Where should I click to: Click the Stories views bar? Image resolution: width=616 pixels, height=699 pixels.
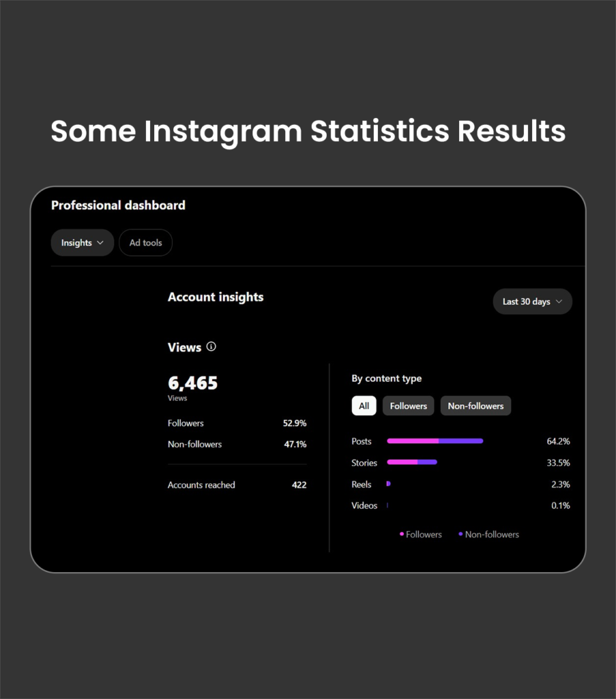412,462
